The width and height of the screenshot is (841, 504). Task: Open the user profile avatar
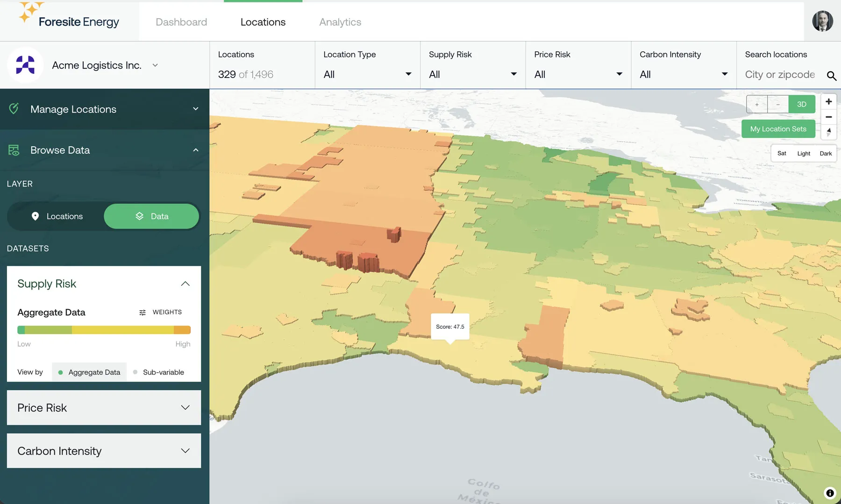(822, 21)
